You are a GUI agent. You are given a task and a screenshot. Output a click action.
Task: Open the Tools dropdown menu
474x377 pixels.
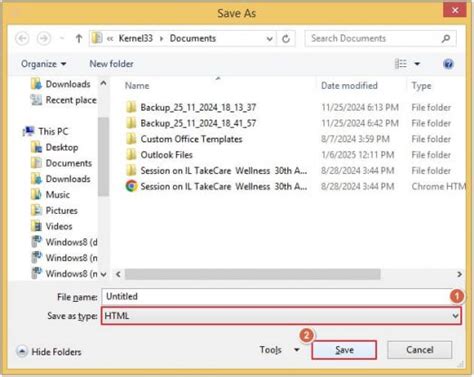(279, 350)
